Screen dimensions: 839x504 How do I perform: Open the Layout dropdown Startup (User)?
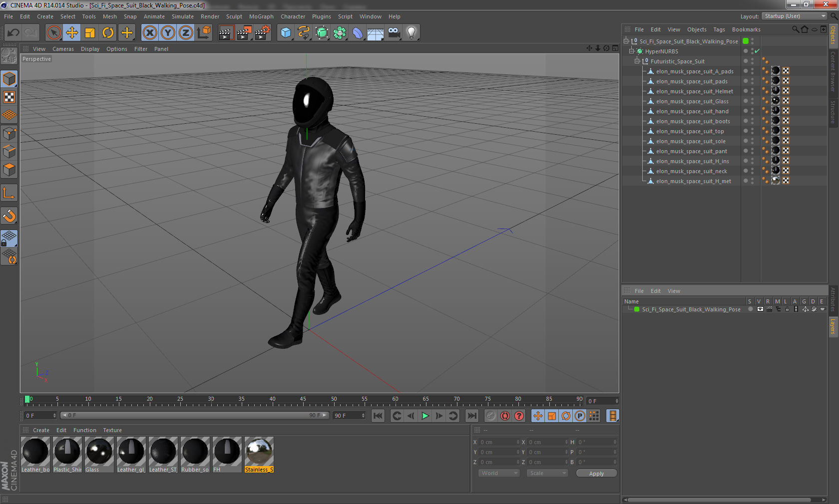[x=795, y=16]
